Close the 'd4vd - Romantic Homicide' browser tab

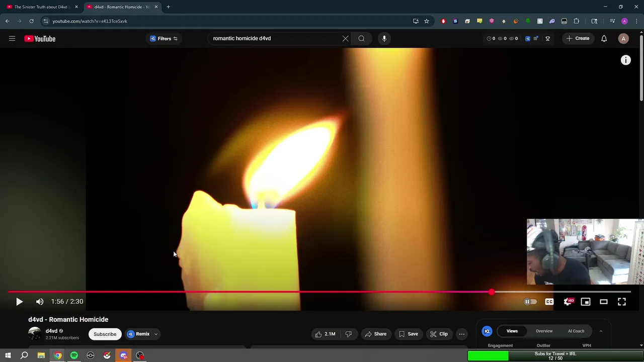156,7
